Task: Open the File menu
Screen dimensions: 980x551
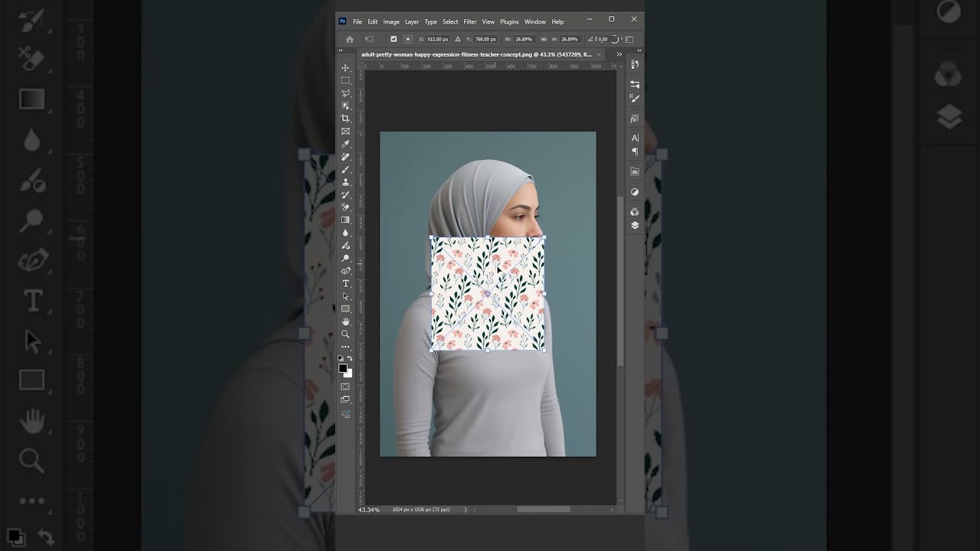Action: pyautogui.click(x=358, y=21)
